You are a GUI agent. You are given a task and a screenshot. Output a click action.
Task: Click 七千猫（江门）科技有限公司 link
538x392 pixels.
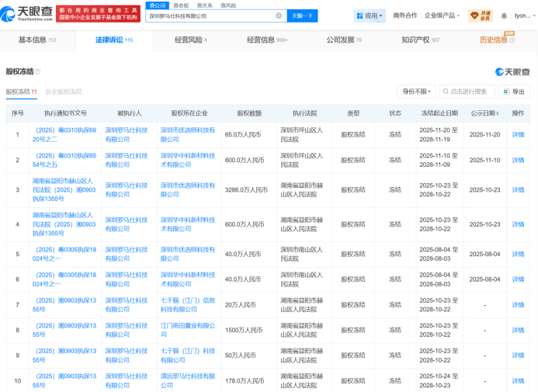click(x=188, y=356)
